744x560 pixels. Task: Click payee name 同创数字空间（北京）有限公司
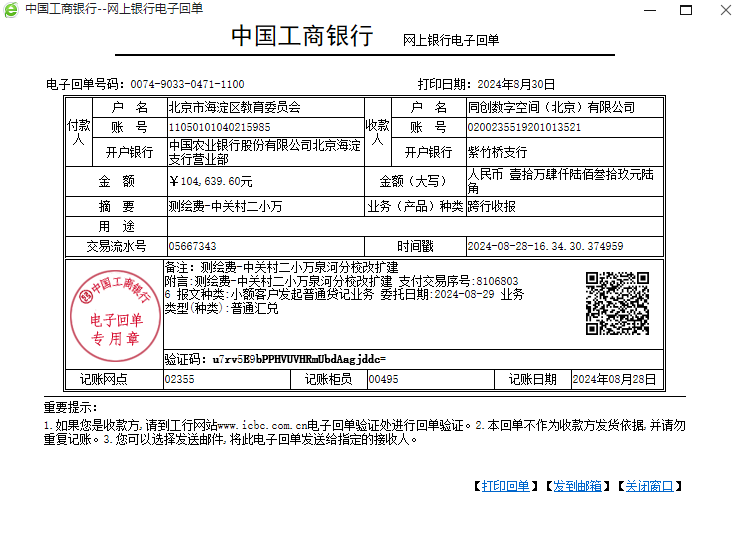tap(551, 107)
